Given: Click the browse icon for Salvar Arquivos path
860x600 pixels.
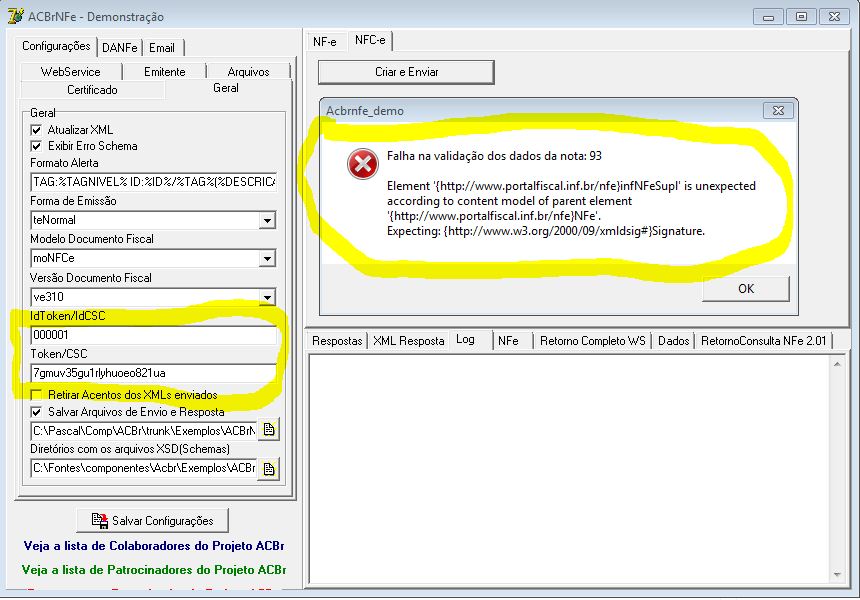Looking at the screenshot, I should [269, 430].
